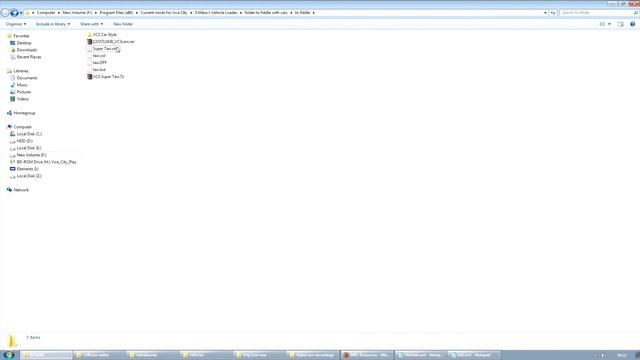Open the Organize menu
640x360 pixels.
[x=16, y=24]
